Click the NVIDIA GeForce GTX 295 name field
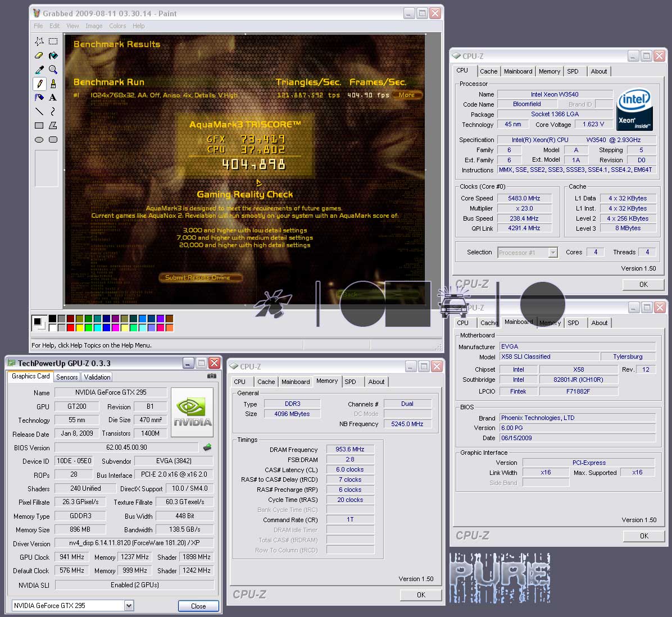672x617 pixels. [111, 392]
